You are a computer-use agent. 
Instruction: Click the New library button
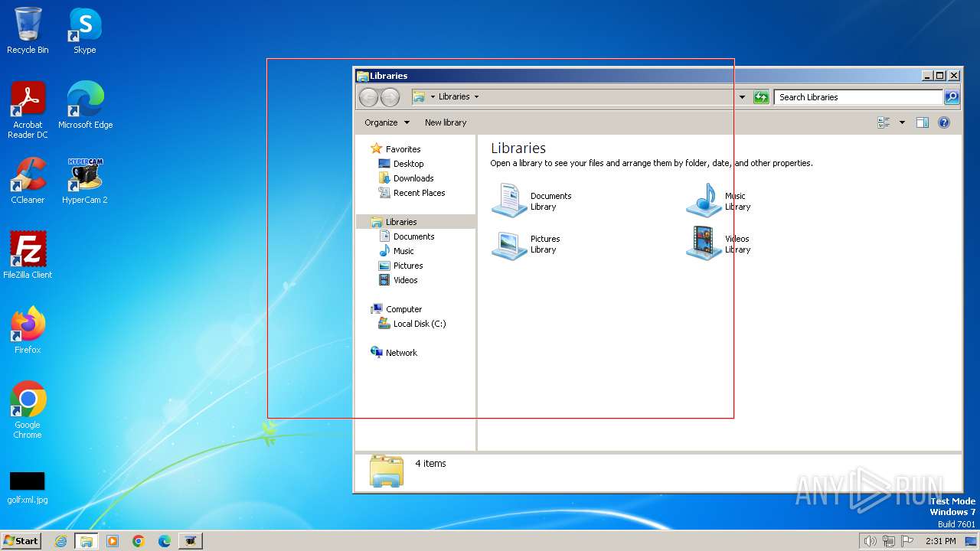pyautogui.click(x=446, y=122)
